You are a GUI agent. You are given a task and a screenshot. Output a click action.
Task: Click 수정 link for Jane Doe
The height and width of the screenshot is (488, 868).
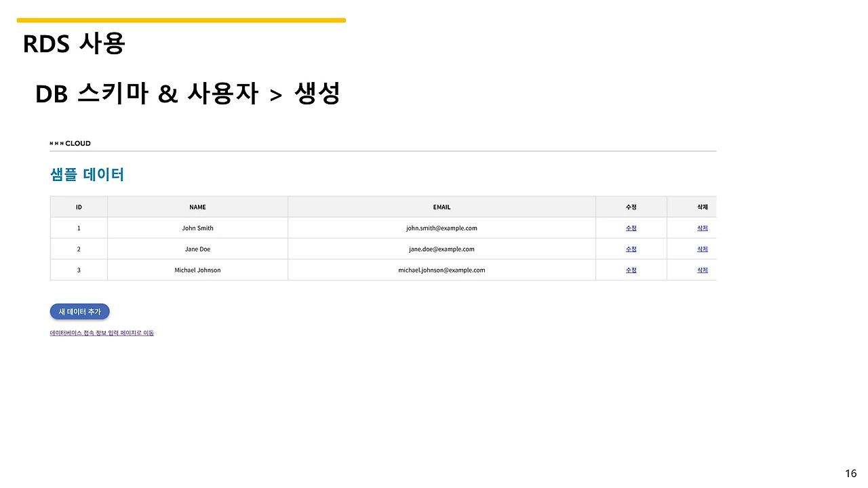631,249
